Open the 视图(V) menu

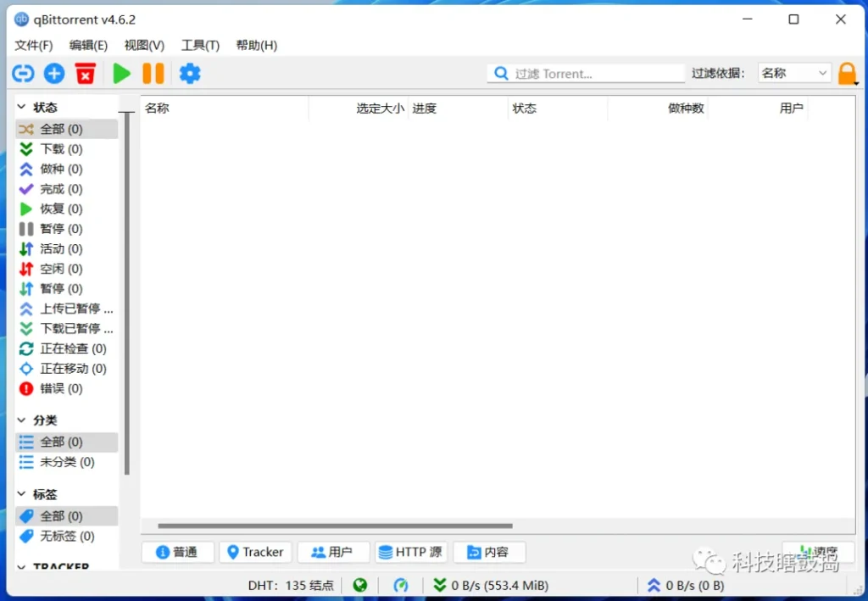pos(144,46)
